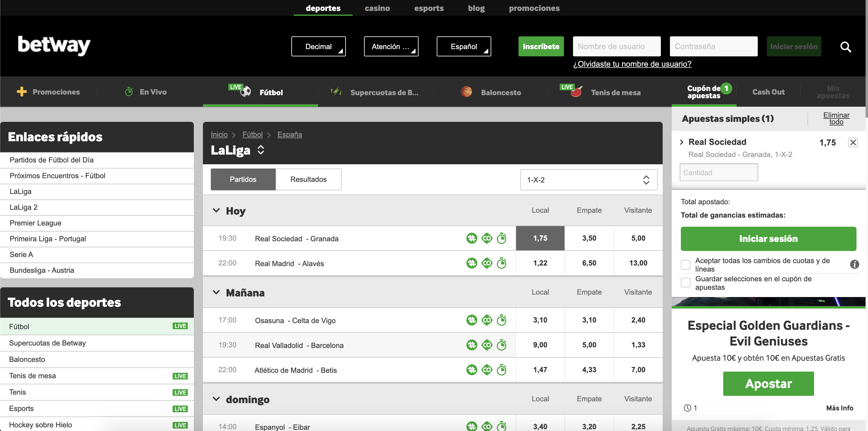Click ¿Olvidaste tu nombre de usuario? link

coord(632,64)
